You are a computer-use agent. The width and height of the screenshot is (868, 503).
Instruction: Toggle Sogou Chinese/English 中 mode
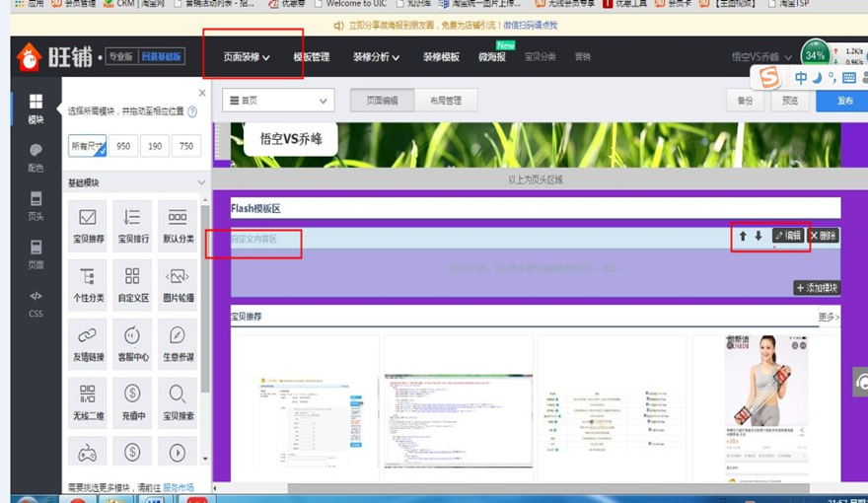pos(801,78)
